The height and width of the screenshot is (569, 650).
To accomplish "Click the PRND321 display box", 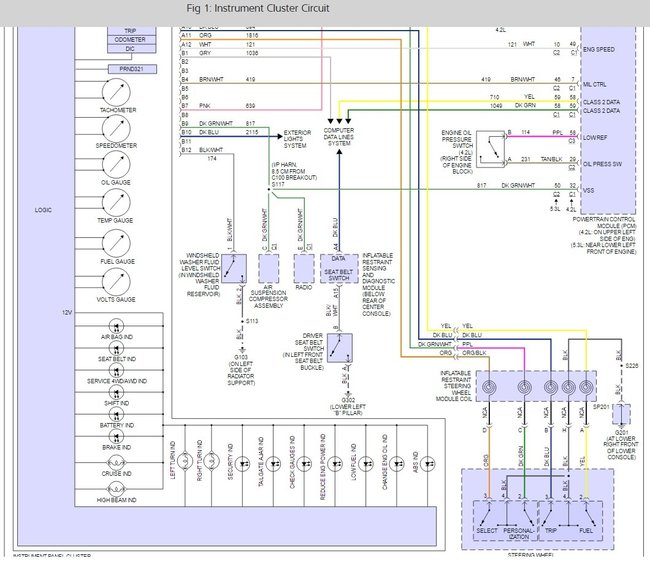I will point(132,69).
